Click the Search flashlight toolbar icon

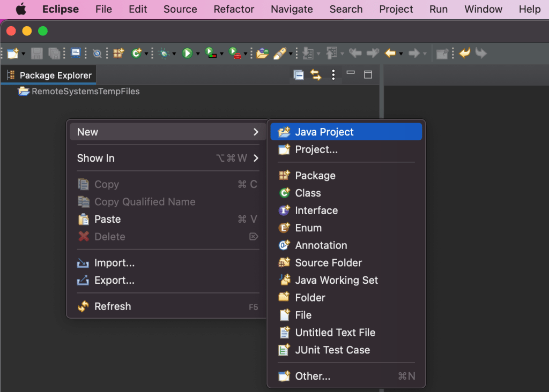(x=280, y=53)
